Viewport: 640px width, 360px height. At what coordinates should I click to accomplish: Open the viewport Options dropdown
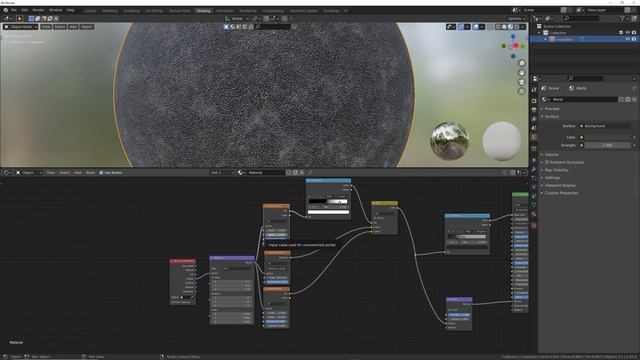(516, 18)
